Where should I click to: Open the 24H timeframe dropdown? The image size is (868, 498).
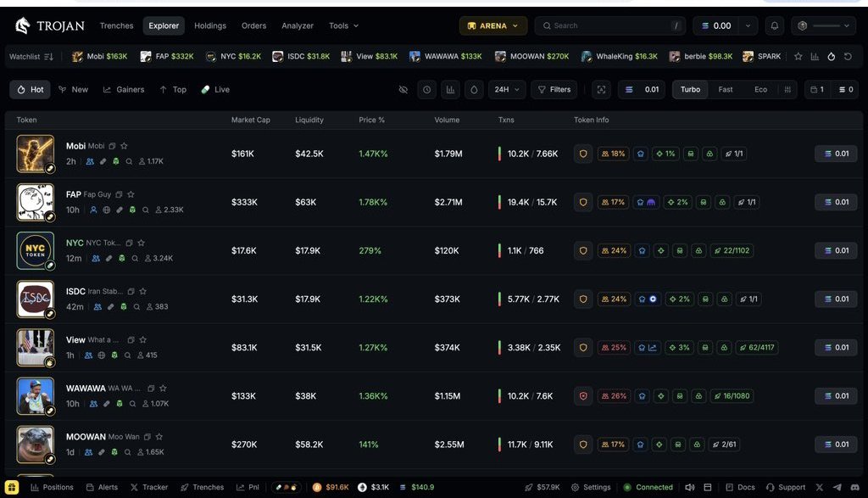(508, 89)
